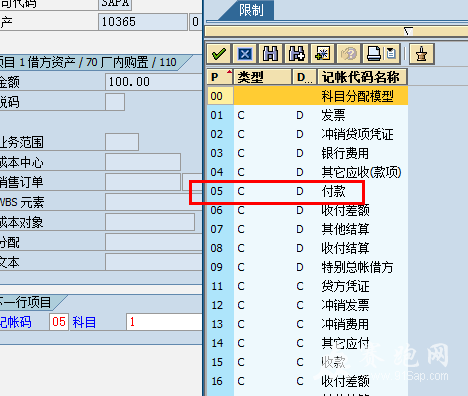Viewport: 468px width, 396px height.
Task: Click posting key field containing 05
Action: click(x=59, y=322)
